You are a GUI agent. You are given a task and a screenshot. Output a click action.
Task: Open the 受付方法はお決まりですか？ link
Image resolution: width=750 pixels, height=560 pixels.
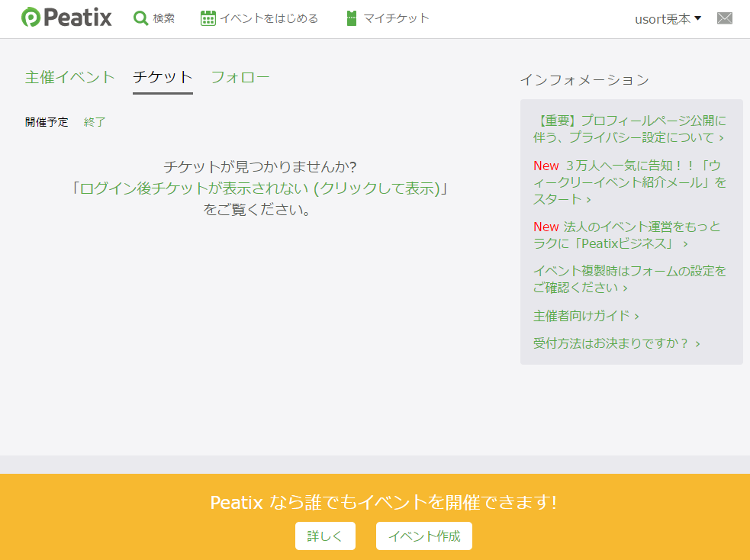click(x=616, y=343)
